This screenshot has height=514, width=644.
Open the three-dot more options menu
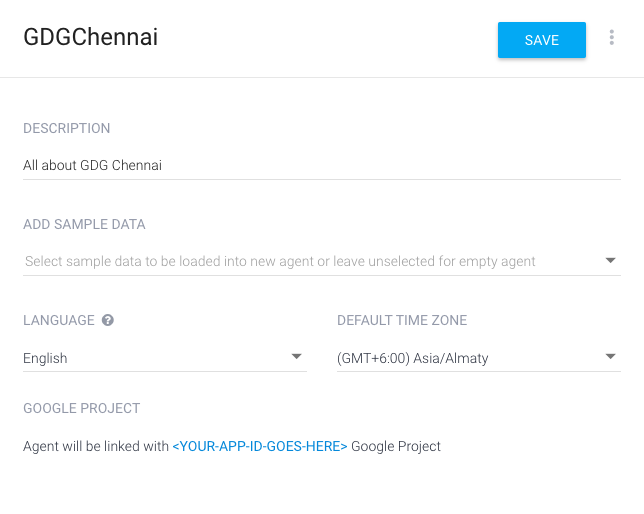[x=612, y=38]
